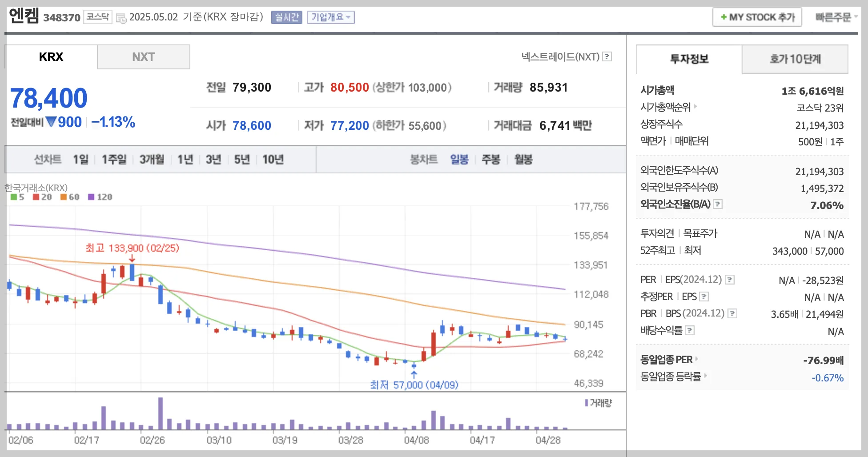
Task: Open the help icon beside 배당수익률
Action: [690, 330]
